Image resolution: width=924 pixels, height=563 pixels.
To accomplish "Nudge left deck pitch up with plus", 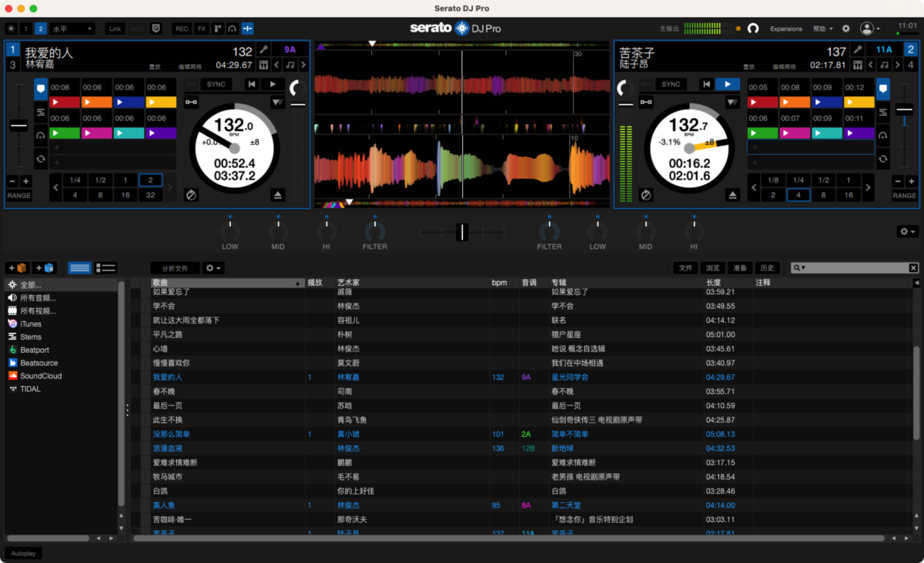I will [x=26, y=181].
